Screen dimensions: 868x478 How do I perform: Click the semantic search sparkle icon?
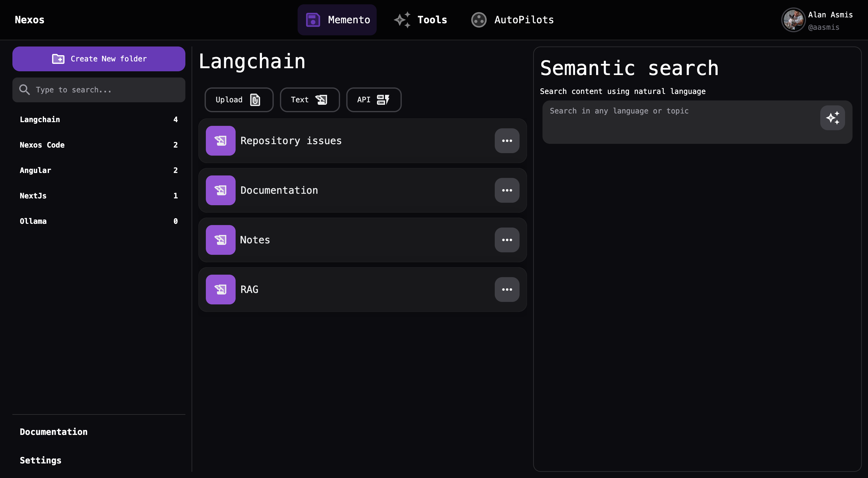click(x=832, y=118)
